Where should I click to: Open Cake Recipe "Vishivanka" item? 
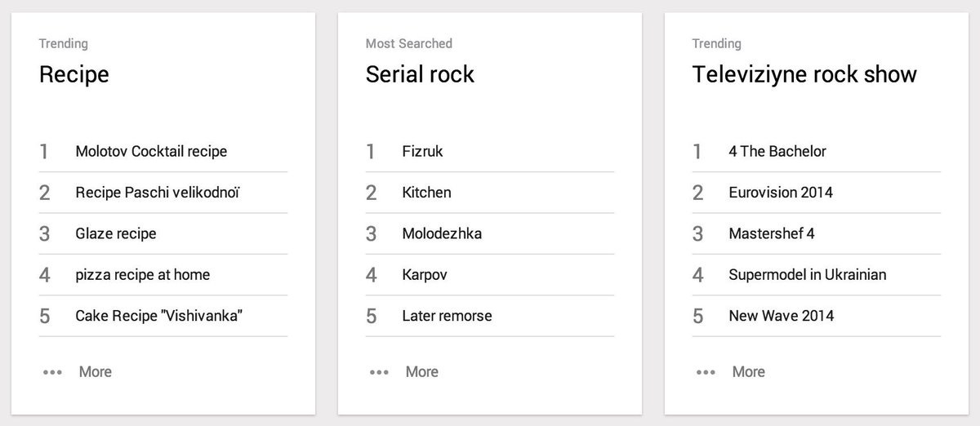(x=158, y=316)
